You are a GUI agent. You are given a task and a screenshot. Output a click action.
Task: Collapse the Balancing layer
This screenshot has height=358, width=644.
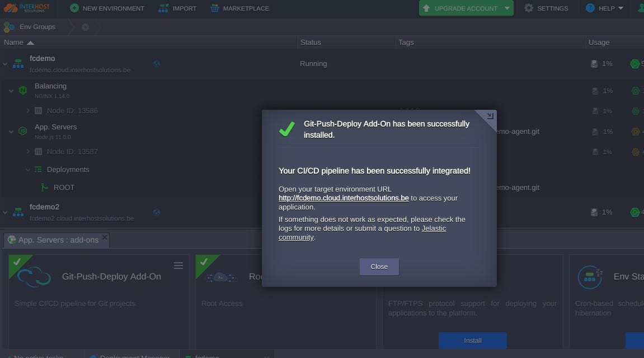click(11, 90)
